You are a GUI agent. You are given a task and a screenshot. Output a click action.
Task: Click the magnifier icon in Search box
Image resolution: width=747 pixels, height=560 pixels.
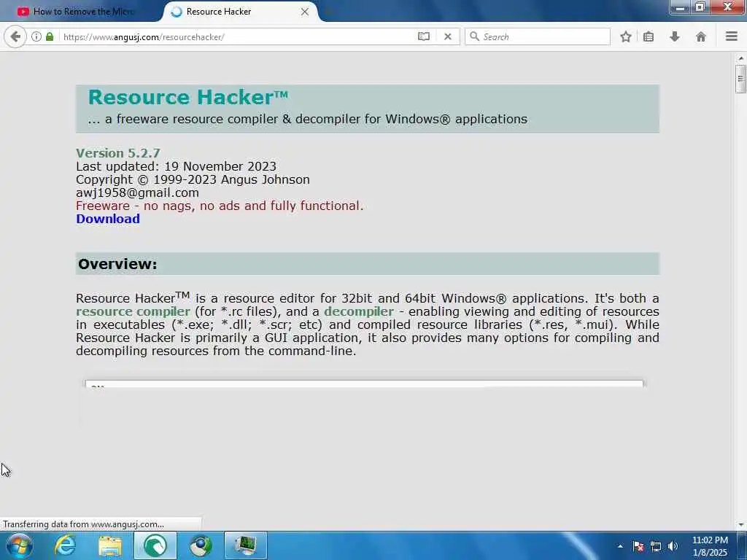pyautogui.click(x=474, y=36)
